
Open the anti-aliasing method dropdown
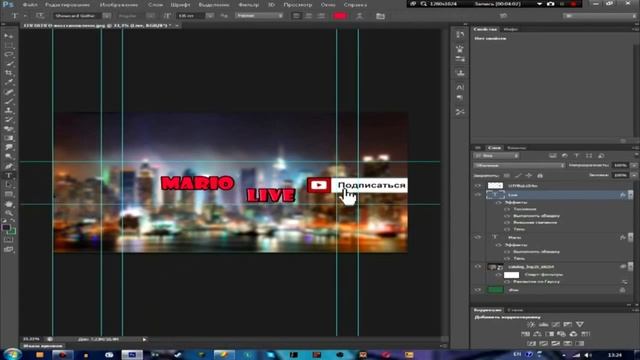[x=259, y=16]
